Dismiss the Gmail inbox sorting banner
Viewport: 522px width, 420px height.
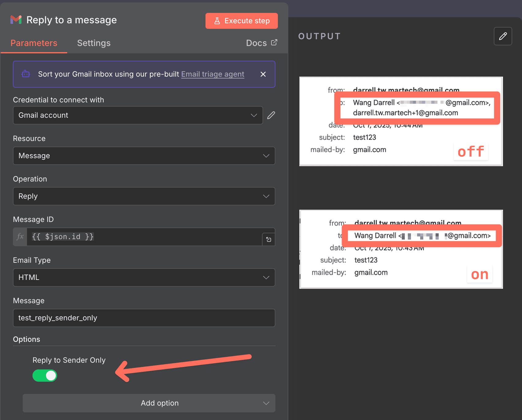[263, 74]
